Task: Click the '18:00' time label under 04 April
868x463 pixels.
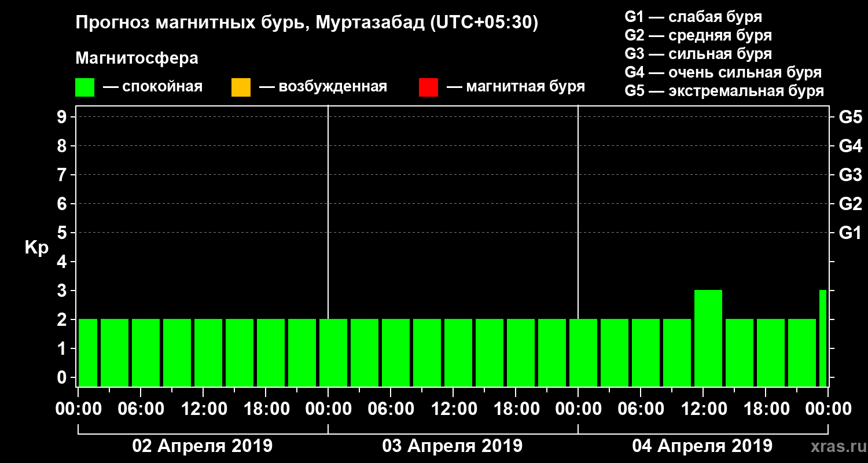Action: click(x=766, y=409)
